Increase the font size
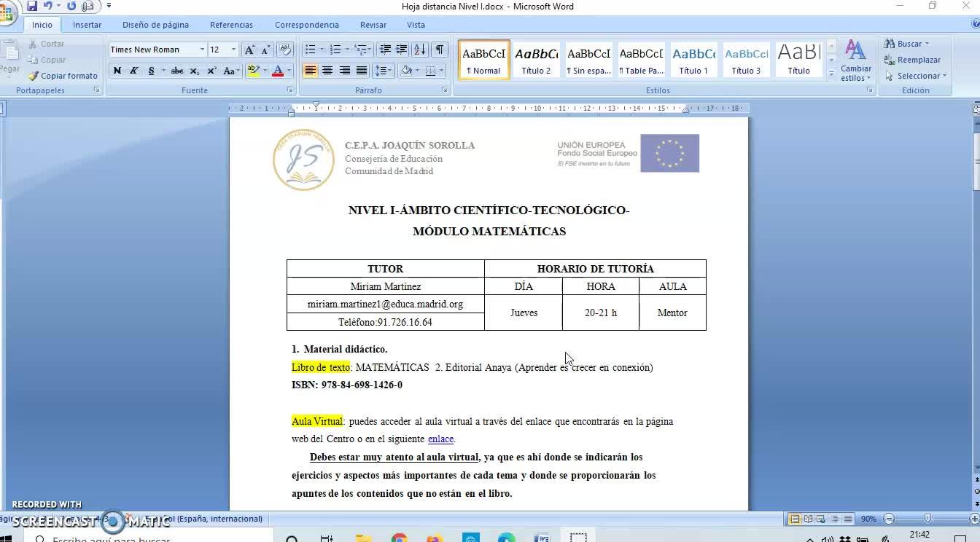The image size is (980, 542). point(249,50)
